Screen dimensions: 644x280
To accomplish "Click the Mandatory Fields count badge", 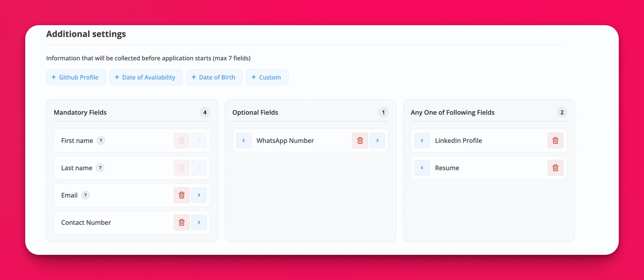I will click(x=205, y=113).
